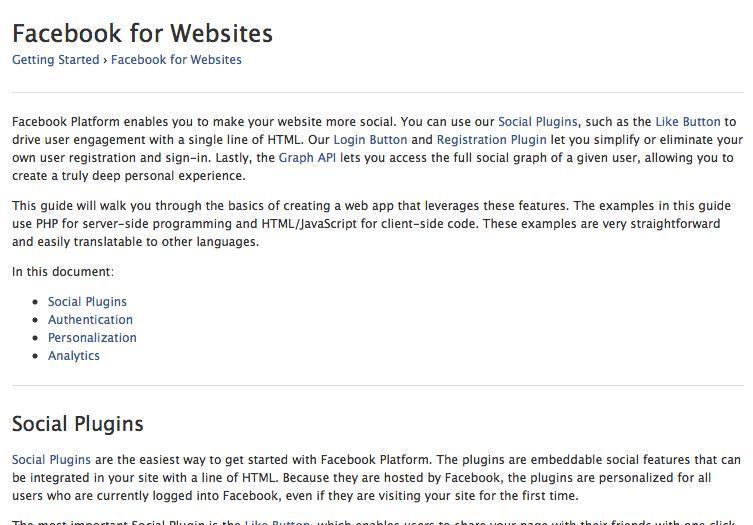Click the bullet point beside Authentication

[x=36, y=320]
